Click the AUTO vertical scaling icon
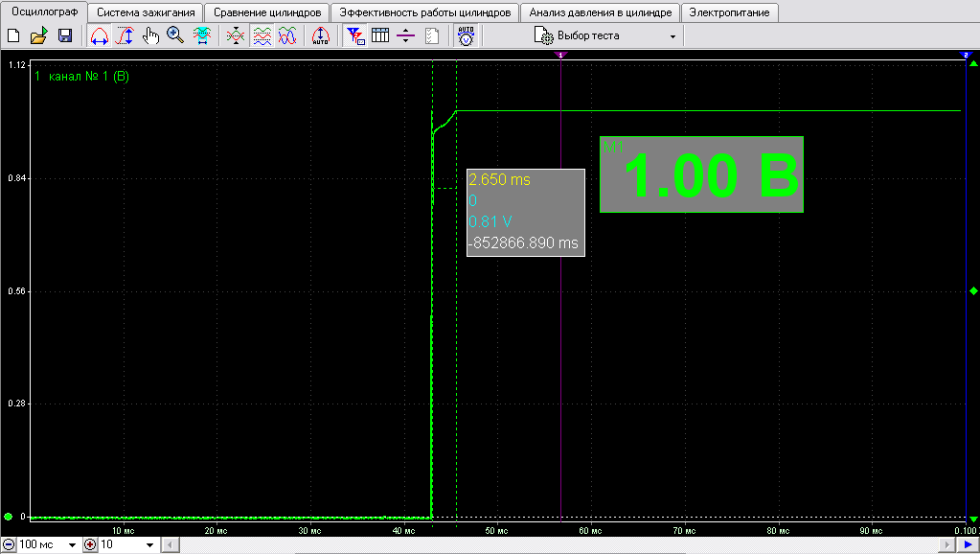Viewport: 980px width, 554px height. (x=321, y=35)
